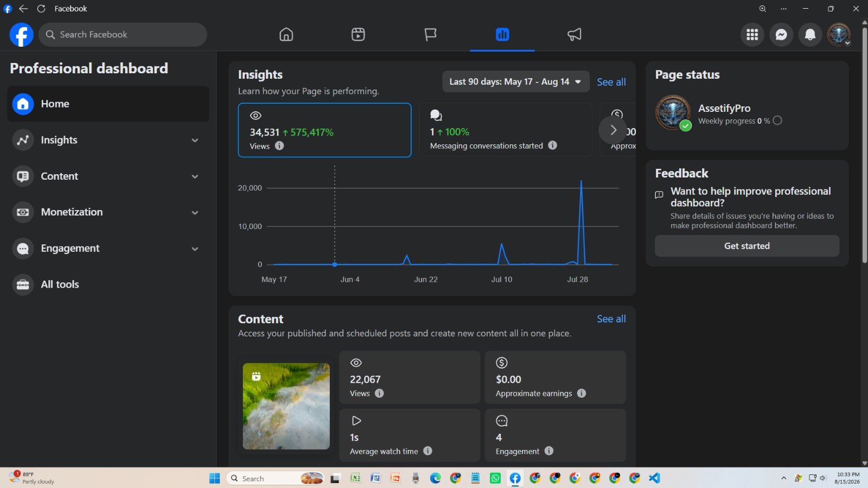Show hidden system tray icons chevron
The height and width of the screenshot is (488, 868).
click(x=783, y=478)
